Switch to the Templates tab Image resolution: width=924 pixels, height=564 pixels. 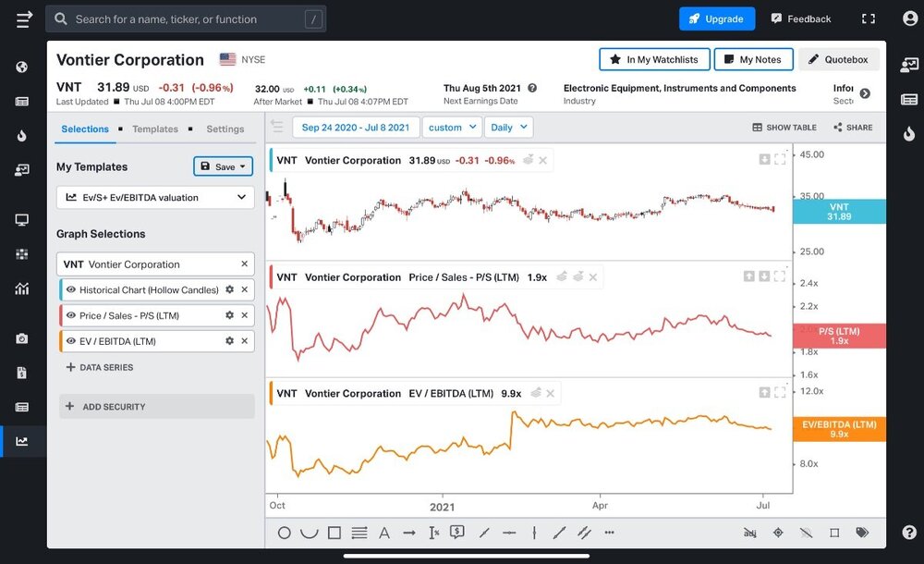[x=155, y=129]
